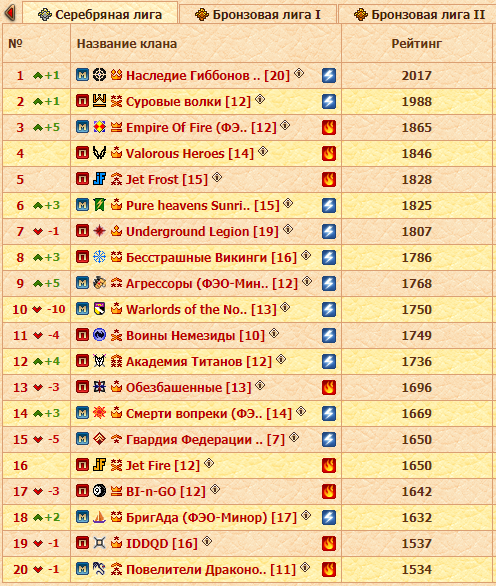Click info icon beside Агрессоры clan
496x586 pixels.
[x=307, y=281]
